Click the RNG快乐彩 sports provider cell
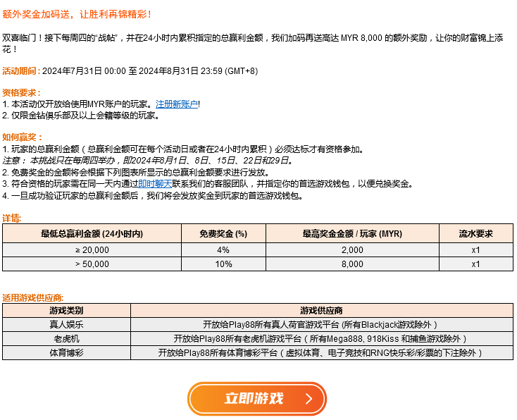The height and width of the screenshot is (420, 517). point(322,352)
